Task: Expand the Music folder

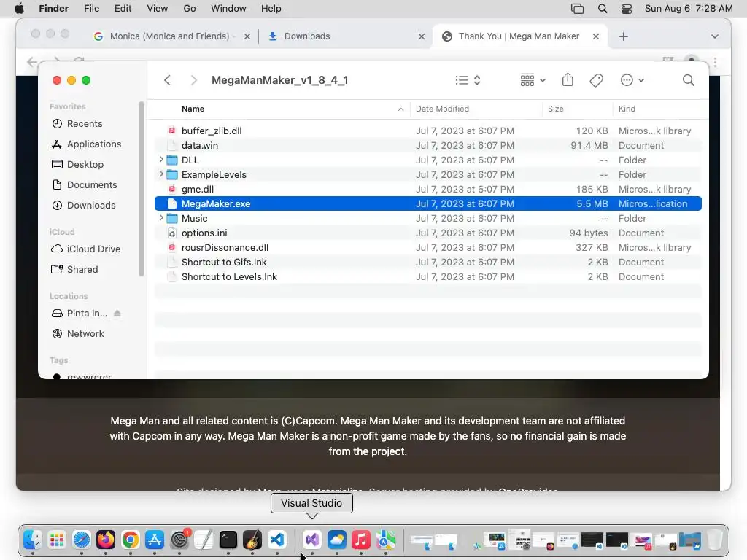Action: [x=161, y=218]
